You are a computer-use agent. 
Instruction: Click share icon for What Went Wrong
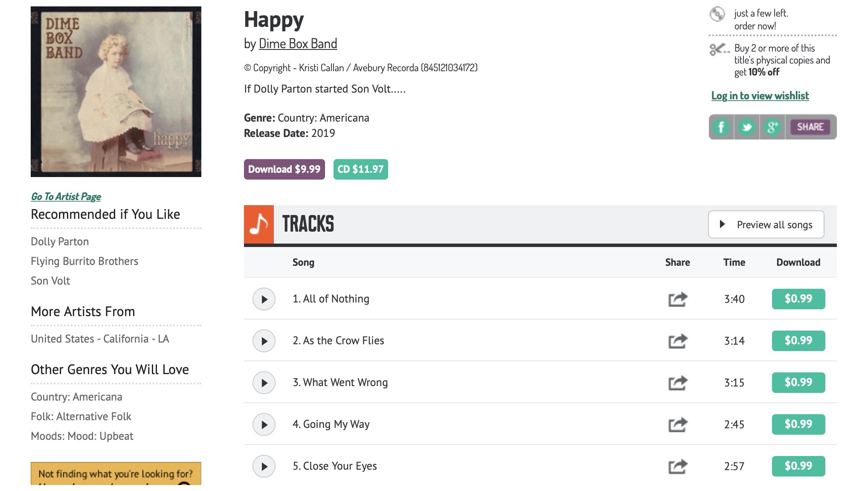677,383
